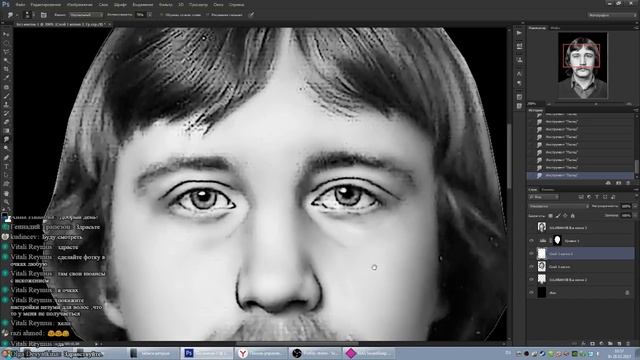
Task: Open the Strength slider dropdown arrow
Action: click(150, 15)
